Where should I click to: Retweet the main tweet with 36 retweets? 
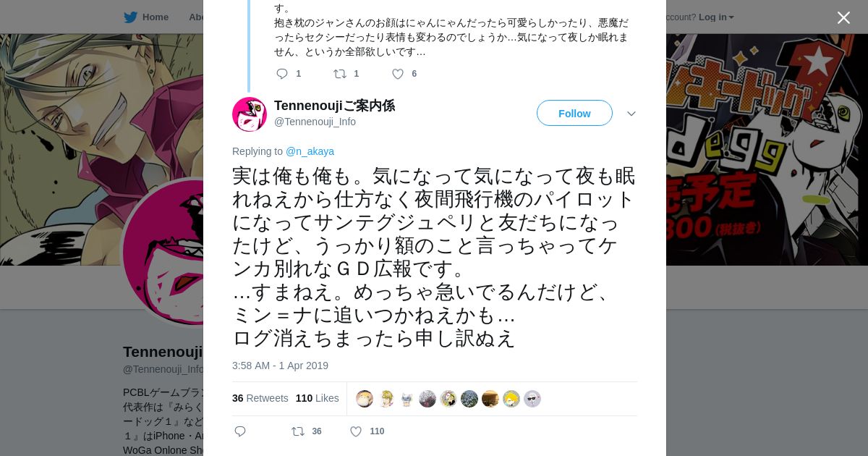tap(298, 431)
